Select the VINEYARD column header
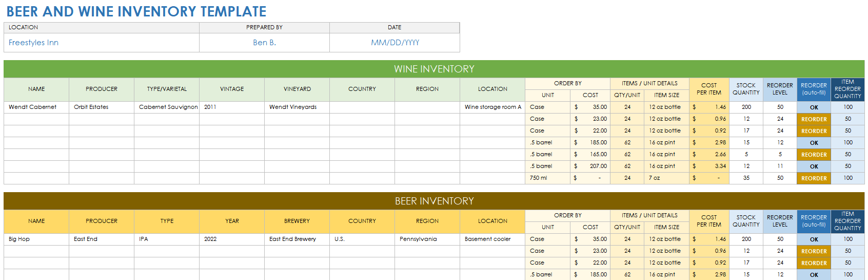 (297, 89)
